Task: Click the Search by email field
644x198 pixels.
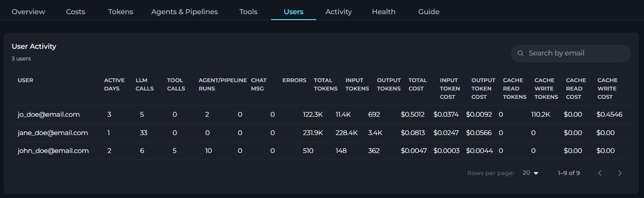Action: [570, 53]
